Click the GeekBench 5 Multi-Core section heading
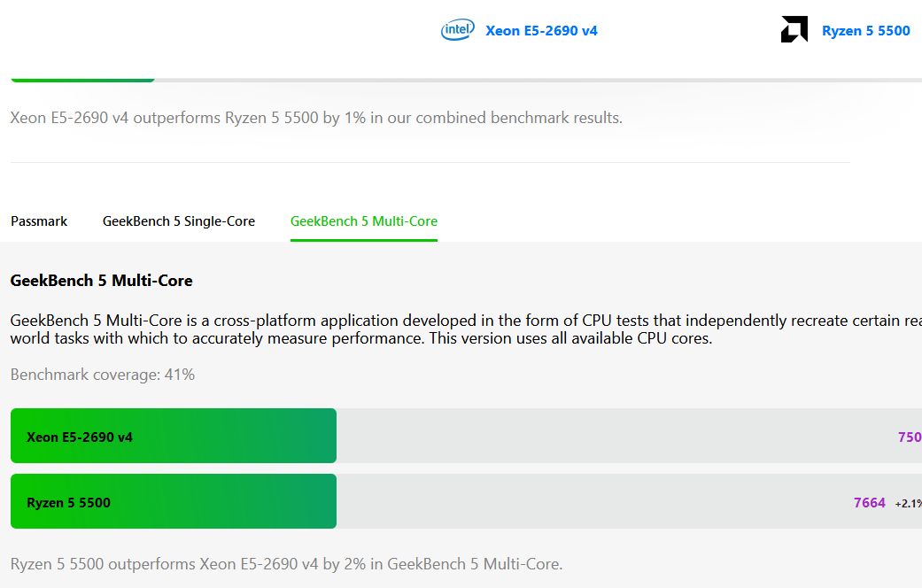Viewport: 922px width, 588px height. click(101, 281)
